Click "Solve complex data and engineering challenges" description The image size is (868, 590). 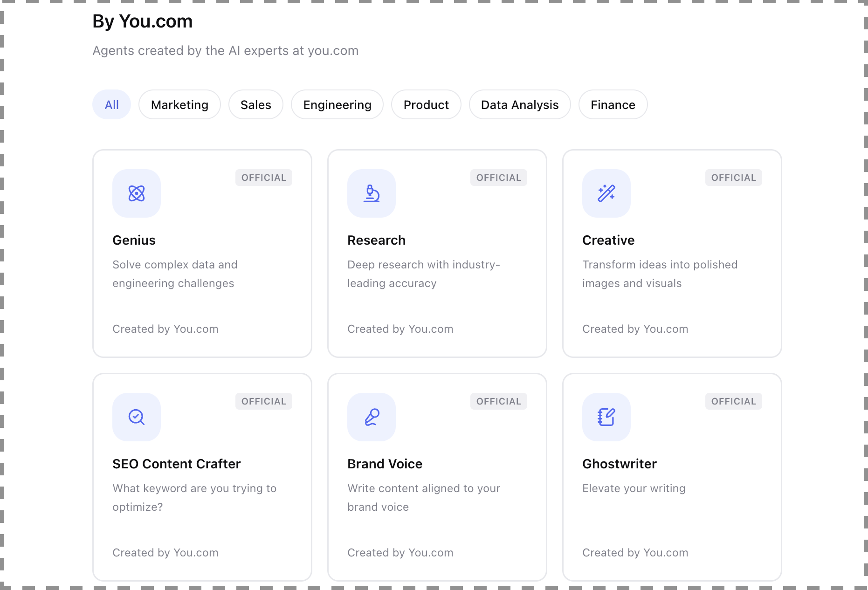[x=175, y=274]
